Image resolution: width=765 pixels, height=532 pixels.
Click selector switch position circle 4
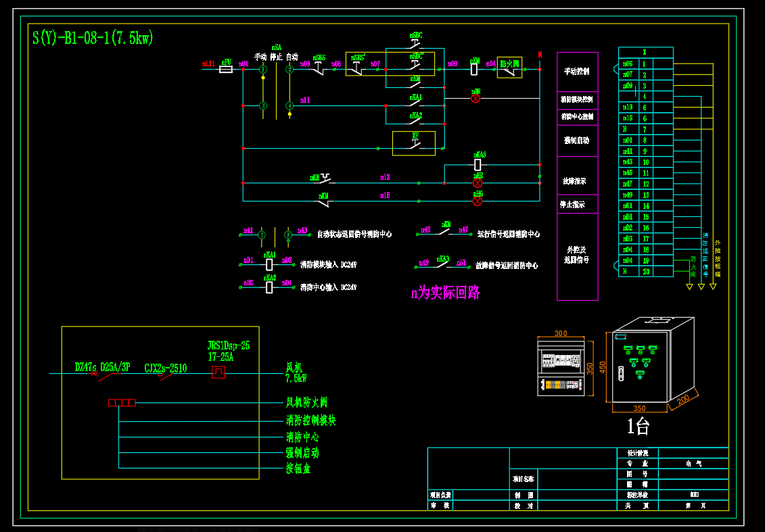click(289, 105)
